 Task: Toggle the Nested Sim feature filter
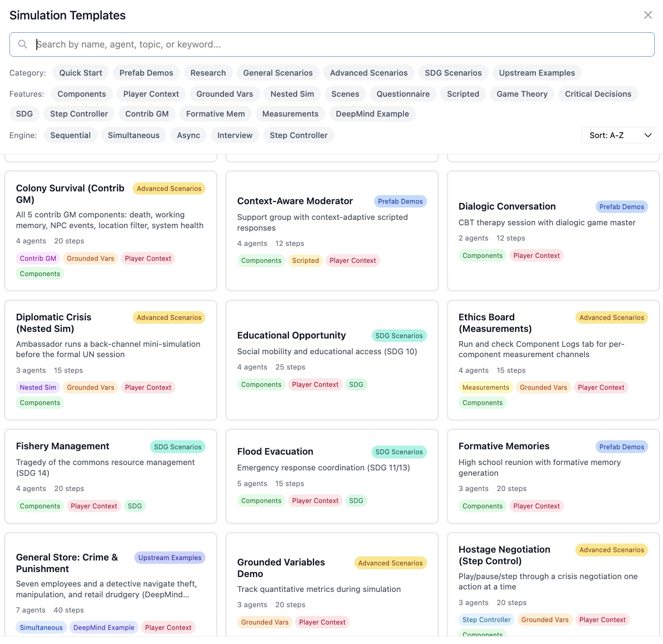(292, 94)
